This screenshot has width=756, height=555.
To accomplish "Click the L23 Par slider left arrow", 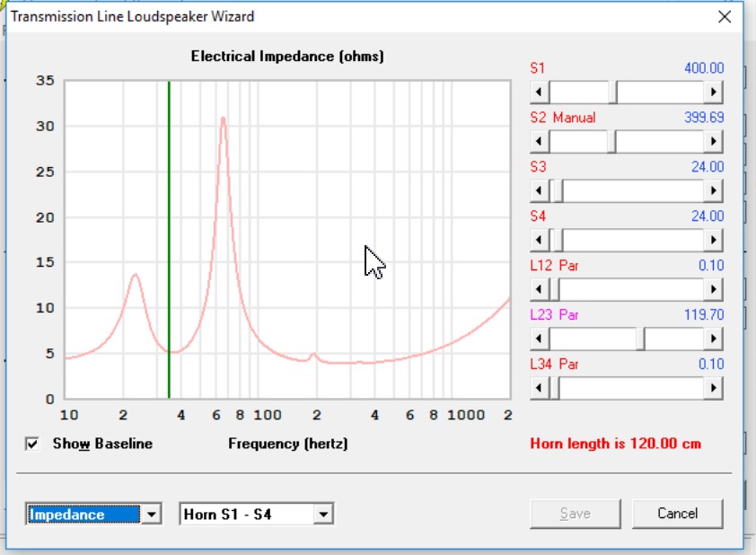I will tap(539, 339).
